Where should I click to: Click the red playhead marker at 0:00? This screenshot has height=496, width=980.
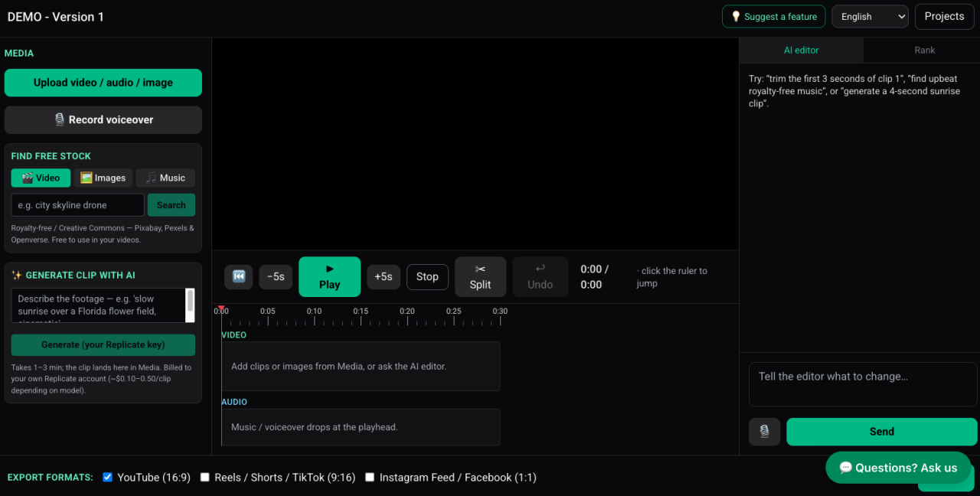(221, 308)
